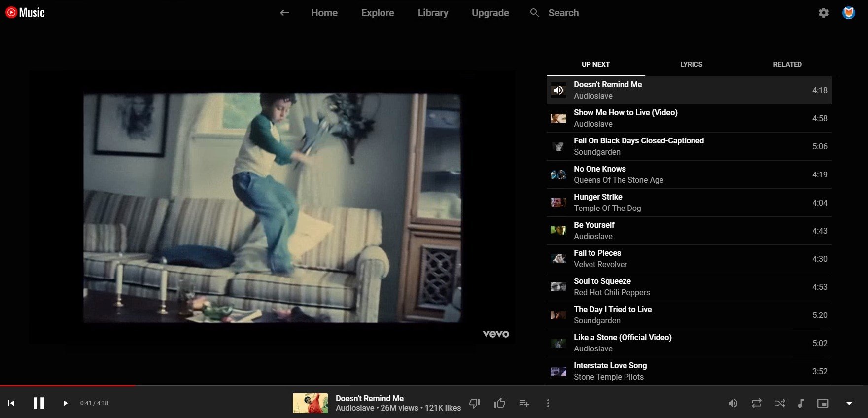Image resolution: width=868 pixels, height=418 pixels.
Task: Click the 0:41 / 4:18 time display
Action: click(x=94, y=403)
